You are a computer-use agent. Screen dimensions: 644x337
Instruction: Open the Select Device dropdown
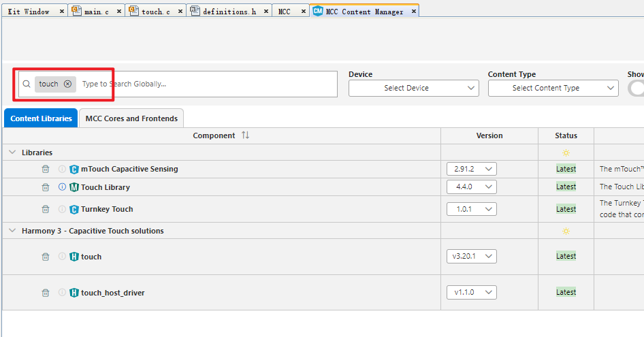[414, 88]
